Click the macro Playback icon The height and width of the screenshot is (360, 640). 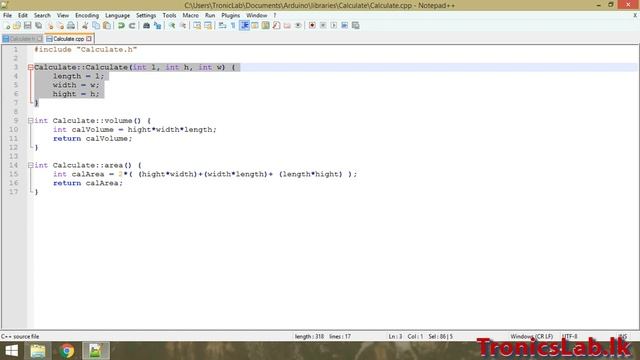point(333,26)
